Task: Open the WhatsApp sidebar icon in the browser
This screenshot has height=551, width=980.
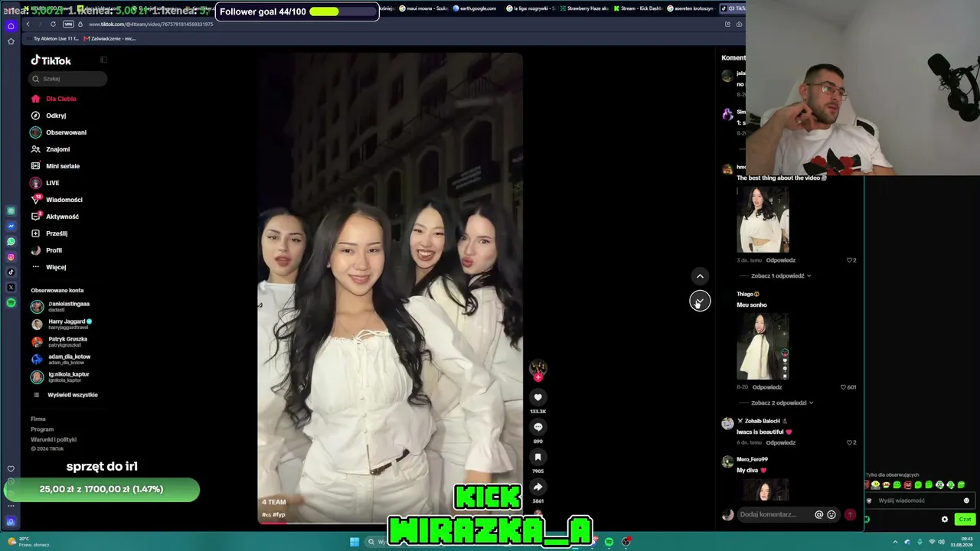Action: click(x=11, y=242)
